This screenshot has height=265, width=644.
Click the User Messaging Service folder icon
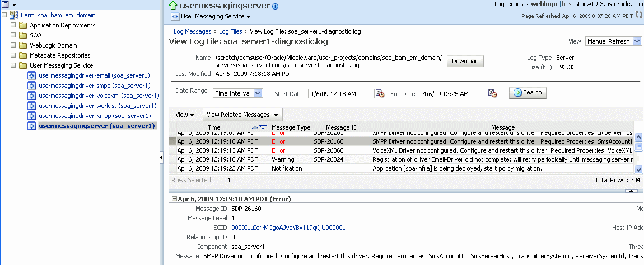point(23,65)
